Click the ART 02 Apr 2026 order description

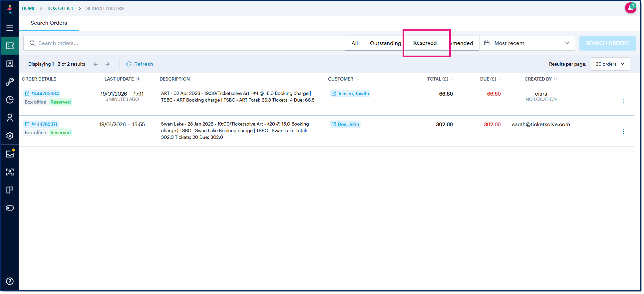click(238, 97)
